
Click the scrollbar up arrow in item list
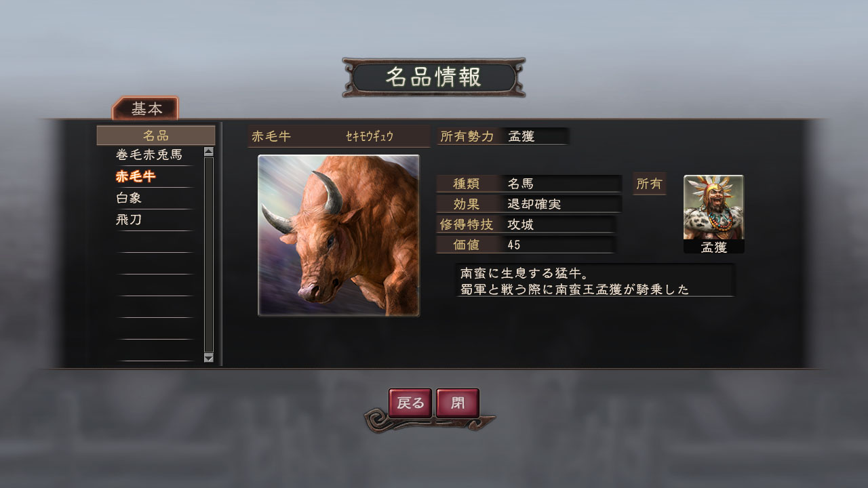click(208, 152)
